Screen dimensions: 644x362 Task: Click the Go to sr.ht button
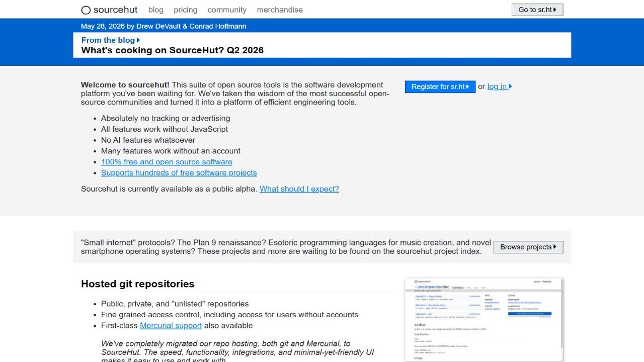click(x=537, y=10)
